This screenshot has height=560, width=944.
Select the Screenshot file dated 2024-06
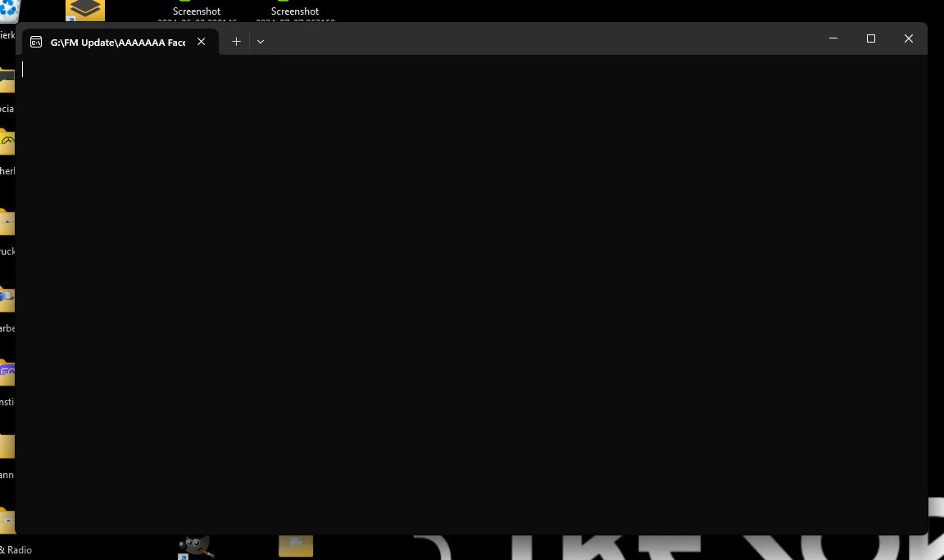click(197, 11)
